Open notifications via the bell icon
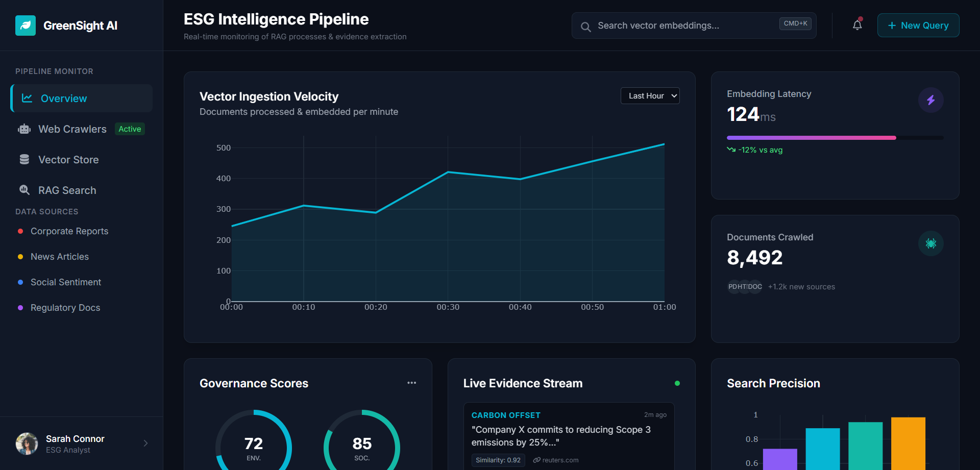 [856, 24]
